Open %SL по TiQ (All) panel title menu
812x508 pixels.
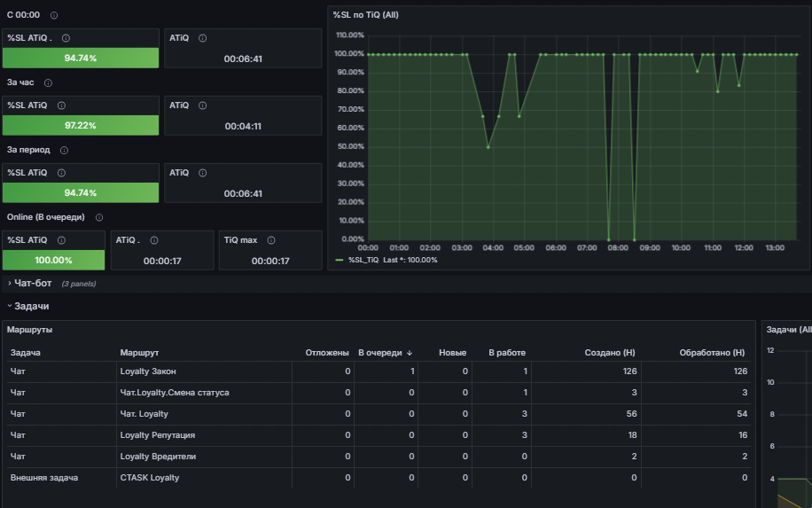tap(365, 15)
